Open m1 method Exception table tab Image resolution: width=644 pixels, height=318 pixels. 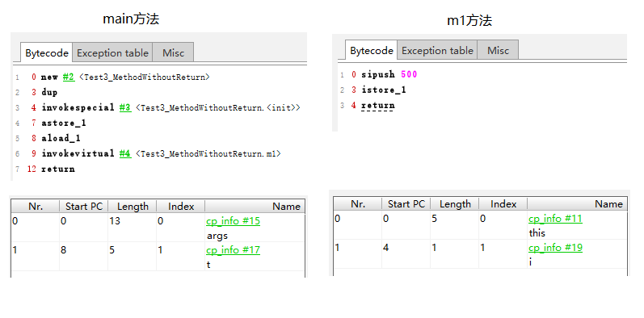pos(437,51)
